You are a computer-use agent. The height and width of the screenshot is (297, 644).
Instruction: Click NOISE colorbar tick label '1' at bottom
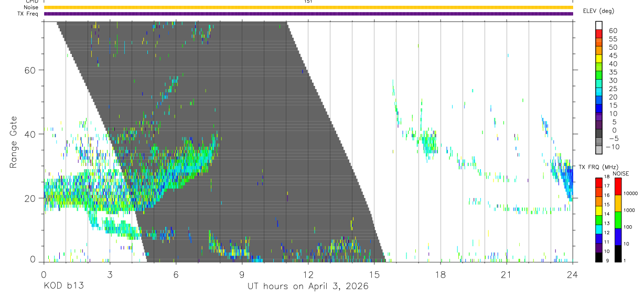pos(625,261)
